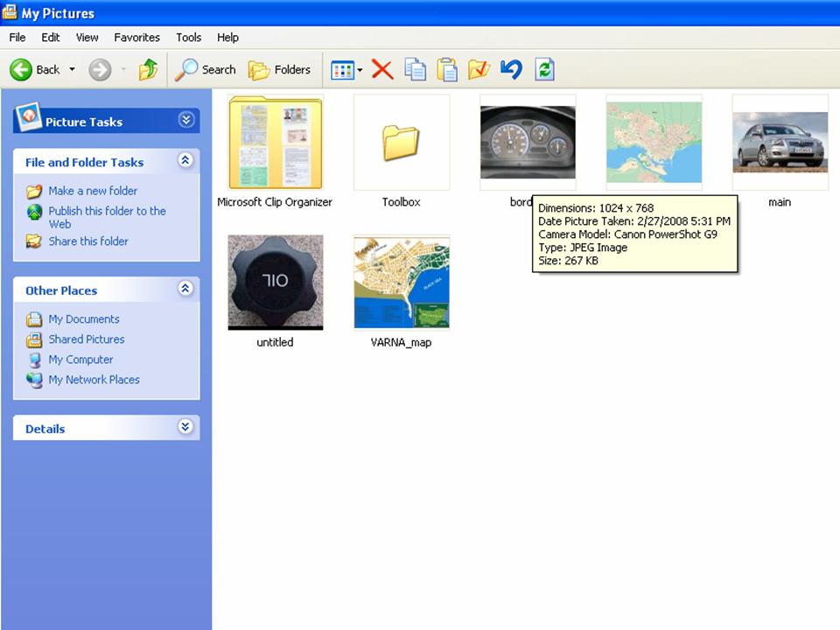
Task: Click the My Computer icon in sidebar
Action: point(35,360)
